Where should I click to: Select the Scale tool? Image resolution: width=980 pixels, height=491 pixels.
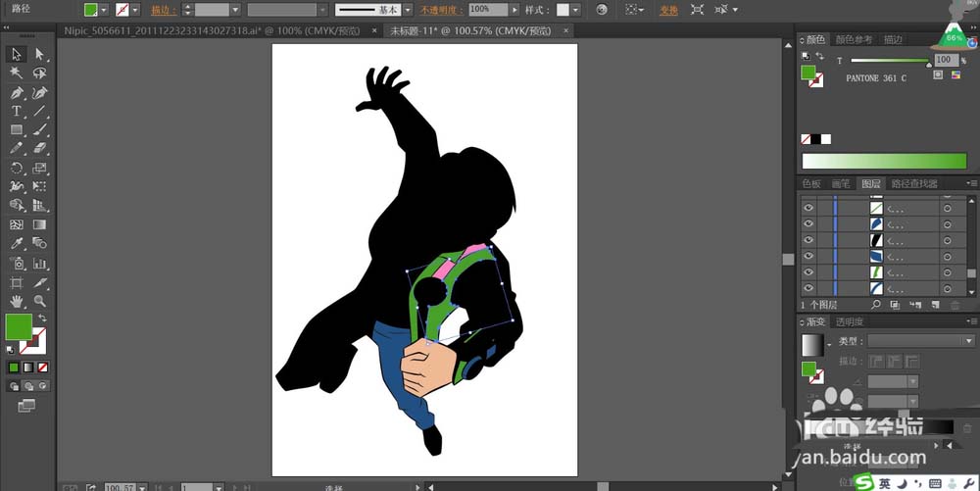tap(40, 168)
